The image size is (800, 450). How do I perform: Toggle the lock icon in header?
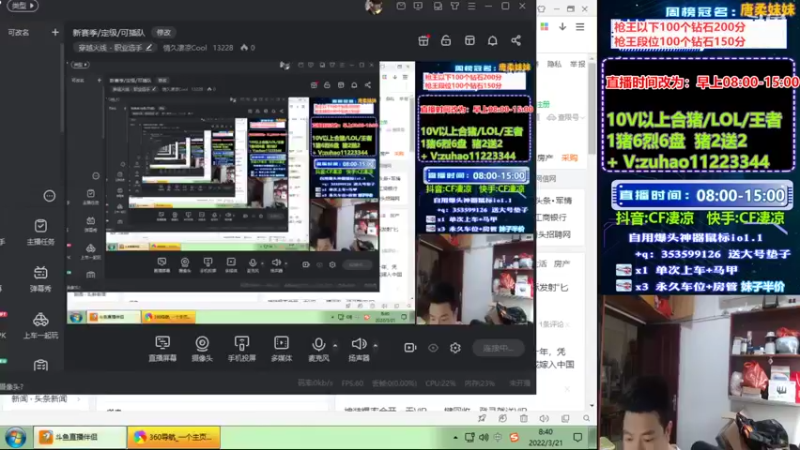pyautogui.click(x=446, y=40)
